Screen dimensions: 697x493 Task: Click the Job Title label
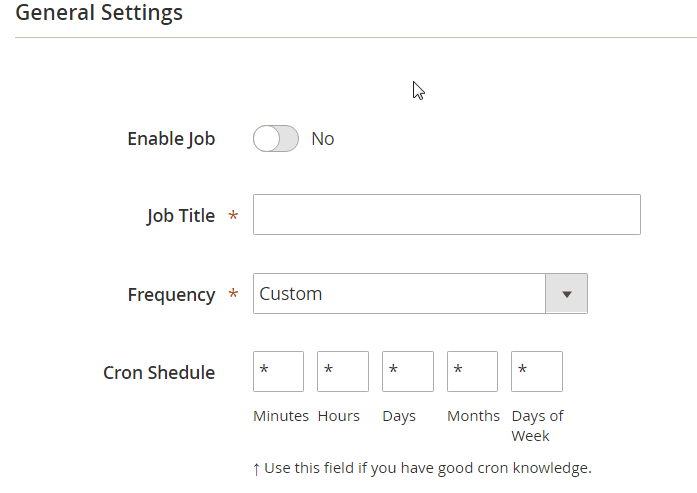(181, 215)
